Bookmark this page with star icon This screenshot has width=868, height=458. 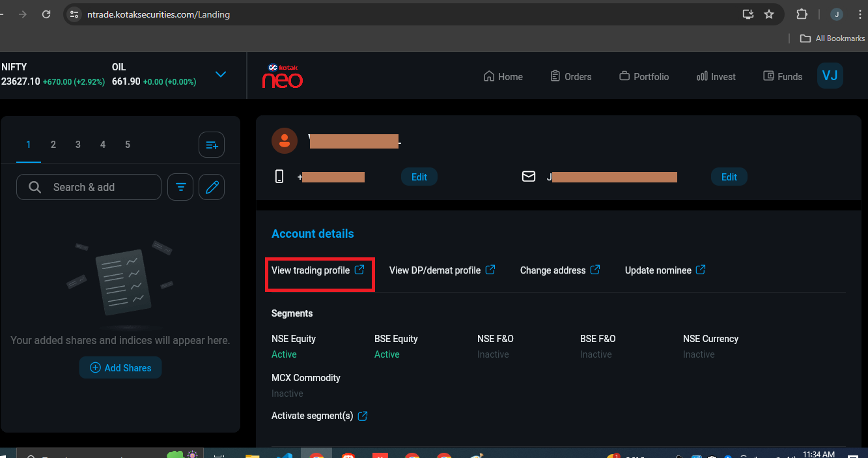tap(769, 14)
